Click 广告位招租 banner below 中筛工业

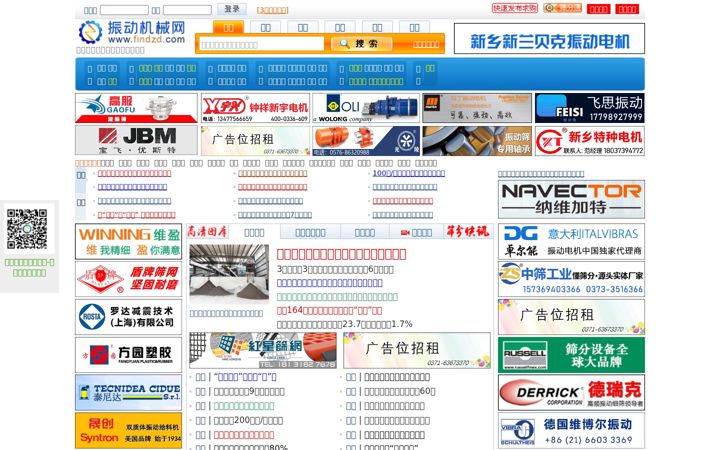pyautogui.click(x=571, y=317)
